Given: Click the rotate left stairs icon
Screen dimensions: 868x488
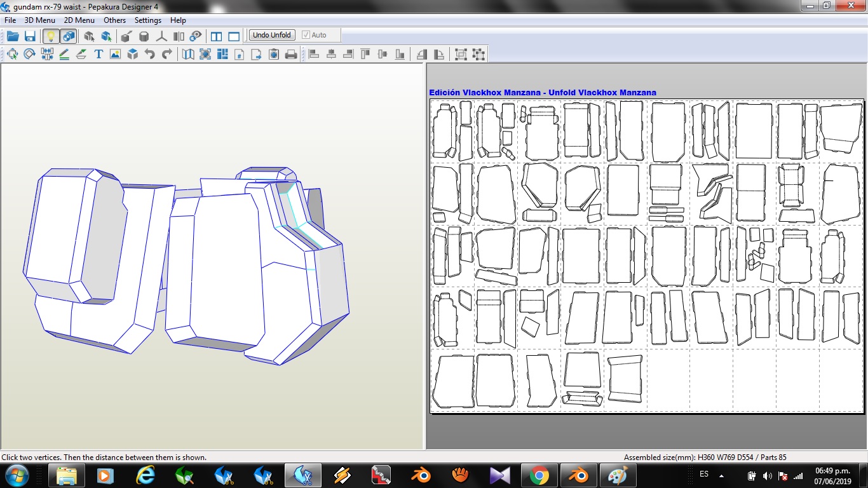Looking at the screenshot, I should tap(422, 54).
